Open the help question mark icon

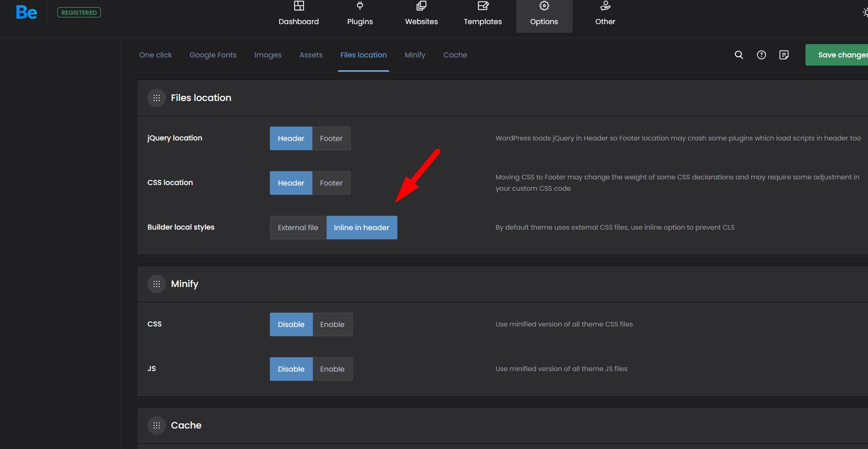pos(761,55)
